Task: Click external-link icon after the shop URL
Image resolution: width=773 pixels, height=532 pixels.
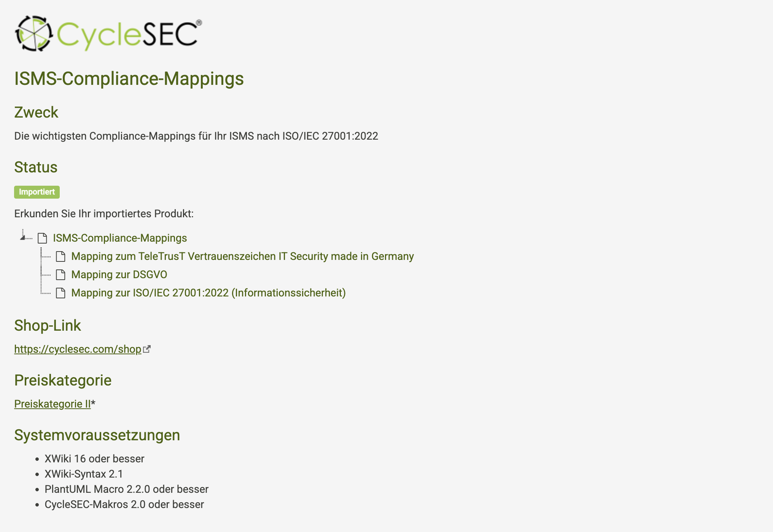Action: coord(147,349)
